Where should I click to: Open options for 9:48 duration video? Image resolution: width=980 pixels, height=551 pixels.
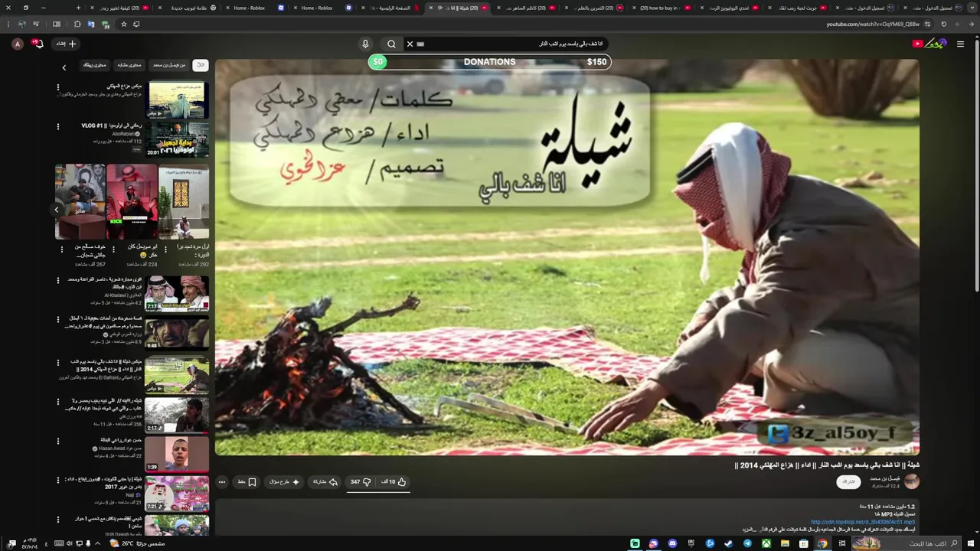[58, 321]
